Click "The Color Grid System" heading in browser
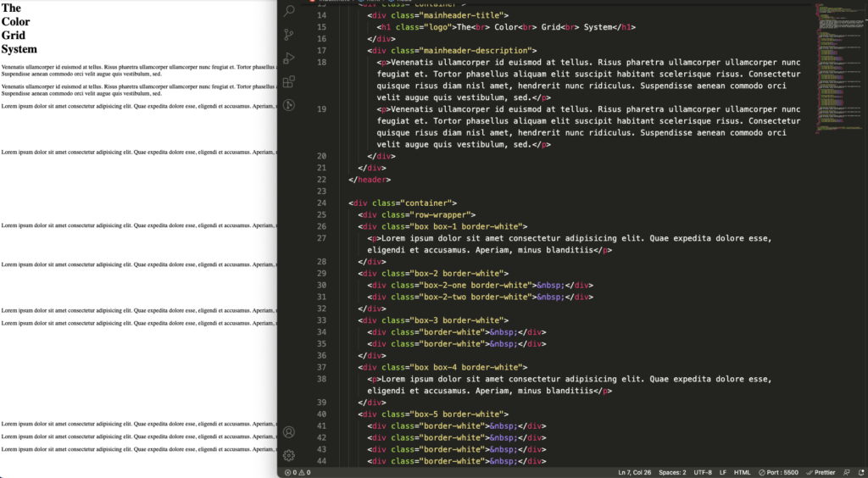The height and width of the screenshot is (478, 868). click(19, 29)
